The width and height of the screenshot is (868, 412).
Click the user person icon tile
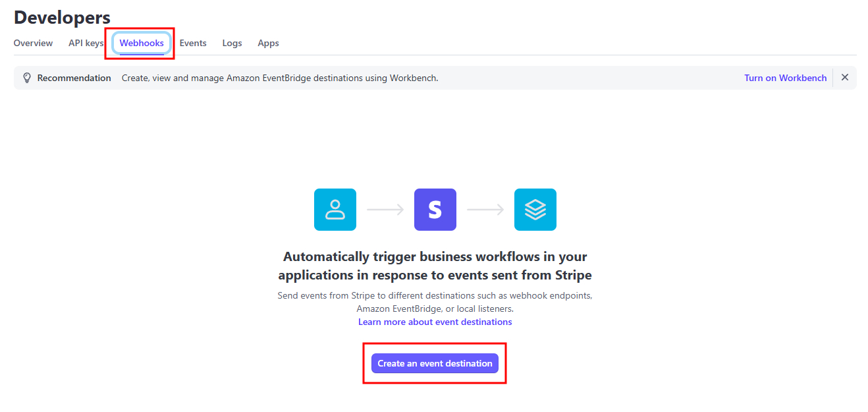[x=335, y=210]
